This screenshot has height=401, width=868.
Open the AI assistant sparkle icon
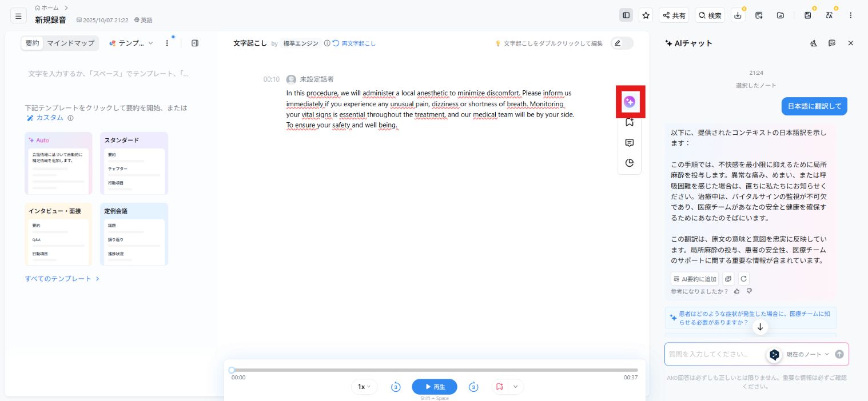630,102
